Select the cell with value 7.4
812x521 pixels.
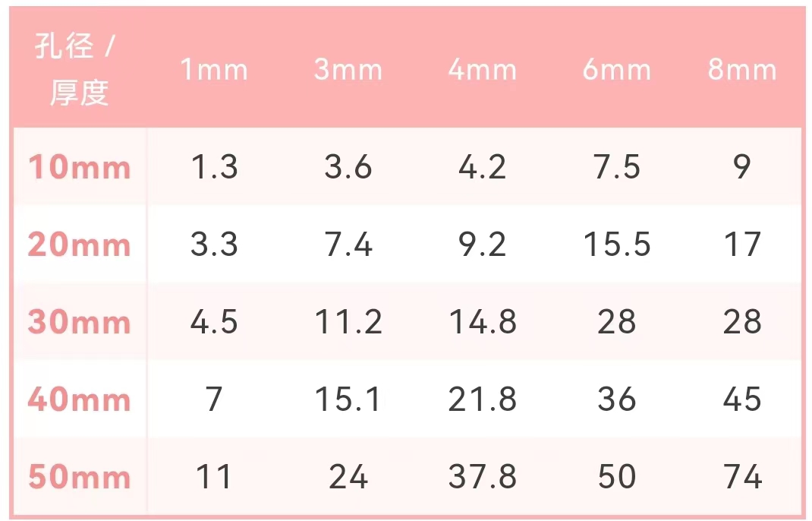pyautogui.click(x=348, y=244)
